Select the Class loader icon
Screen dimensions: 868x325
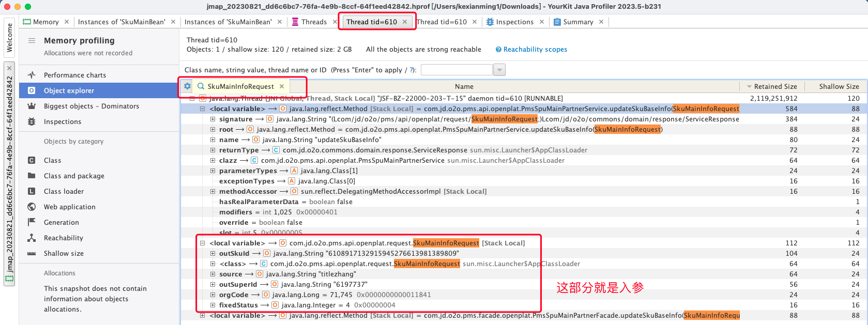tap(32, 191)
